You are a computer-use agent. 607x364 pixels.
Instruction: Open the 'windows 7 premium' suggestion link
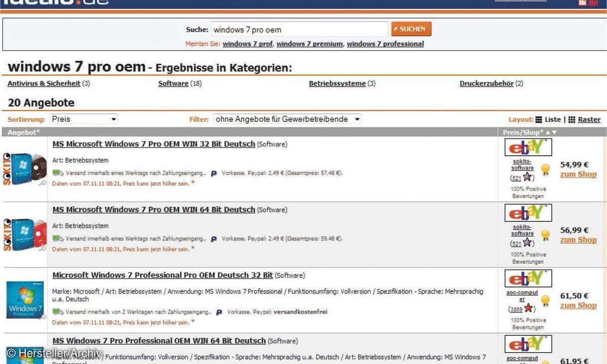pyautogui.click(x=310, y=44)
